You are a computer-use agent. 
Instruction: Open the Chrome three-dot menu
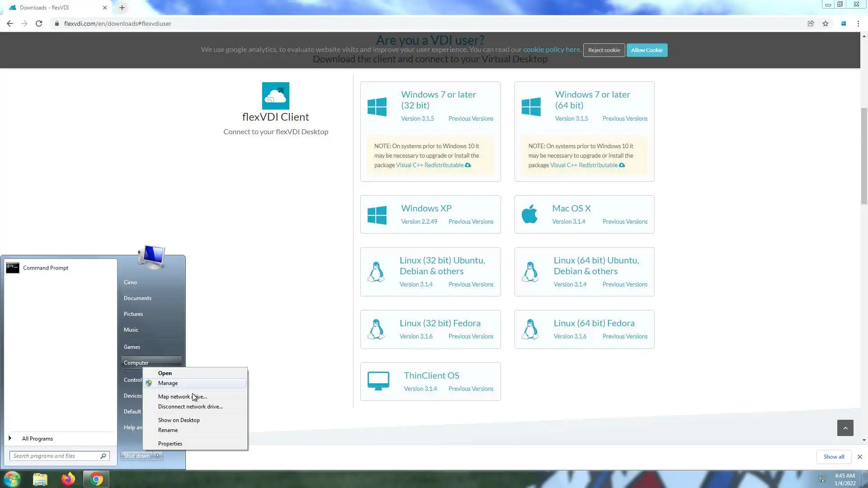click(x=858, y=23)
